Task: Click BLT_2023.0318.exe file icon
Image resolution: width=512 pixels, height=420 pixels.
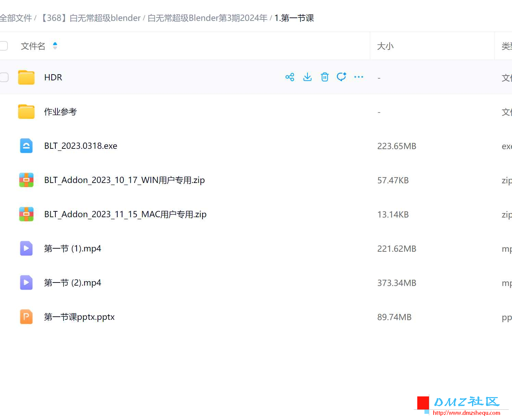Action: pos(26,146)
